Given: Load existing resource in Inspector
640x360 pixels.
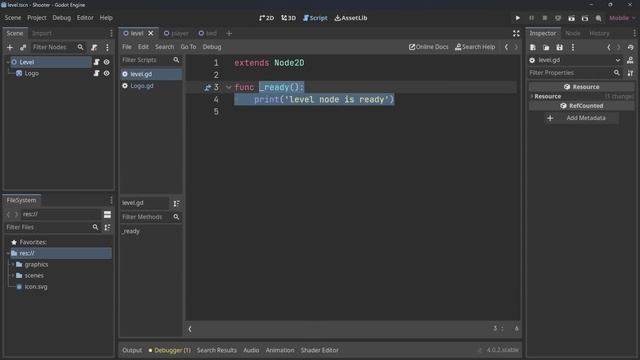Looking at the screenshot, I should (546, 47).
